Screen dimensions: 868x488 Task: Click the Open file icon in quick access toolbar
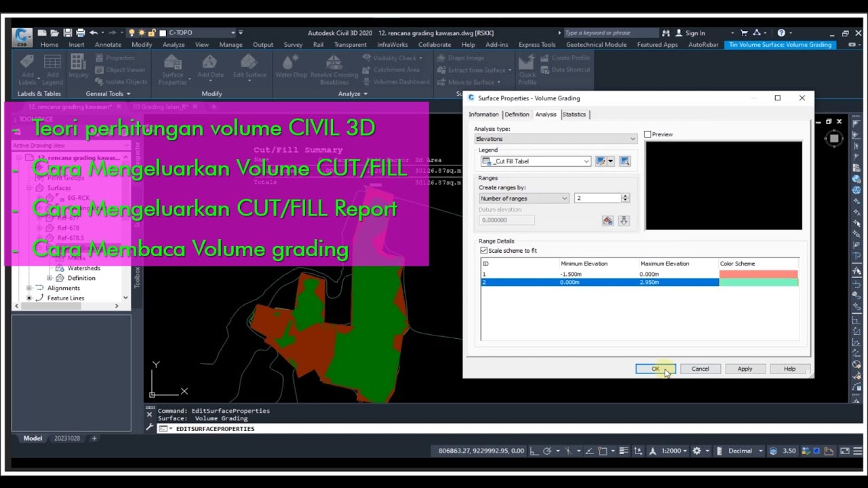pos(55,33)
